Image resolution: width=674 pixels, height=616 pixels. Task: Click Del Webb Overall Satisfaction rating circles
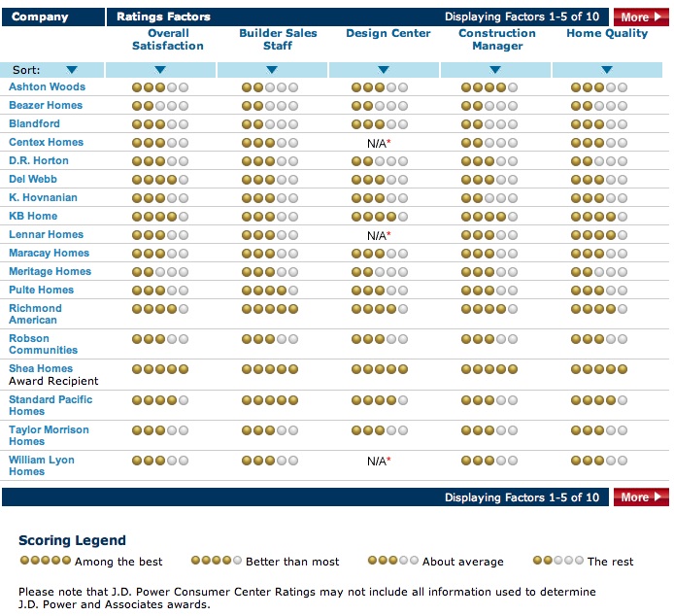pos(160,180)
